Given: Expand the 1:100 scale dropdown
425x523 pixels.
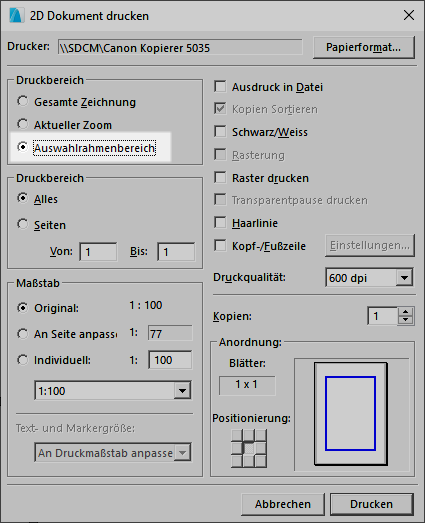Looking at the screenshot, I should 113,390.
